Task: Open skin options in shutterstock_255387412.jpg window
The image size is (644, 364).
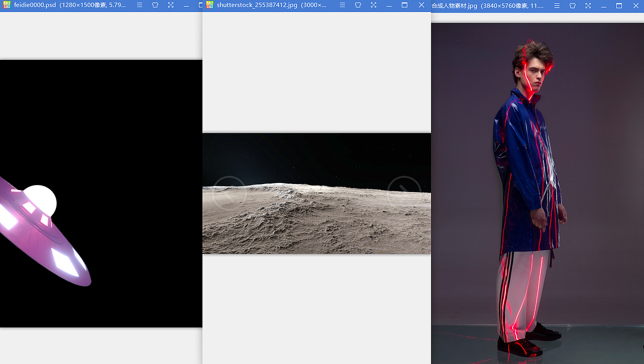Action: click(358, 5)
